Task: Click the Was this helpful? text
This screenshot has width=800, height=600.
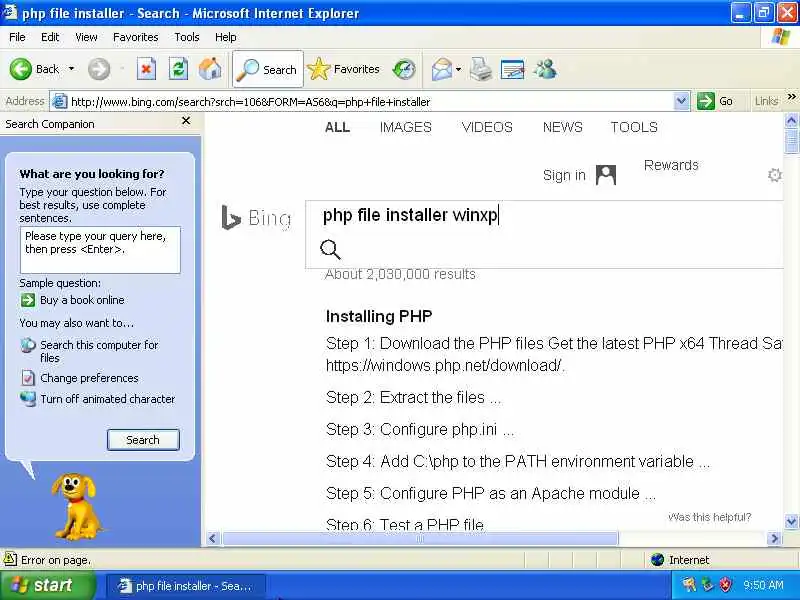Action: 710,517
